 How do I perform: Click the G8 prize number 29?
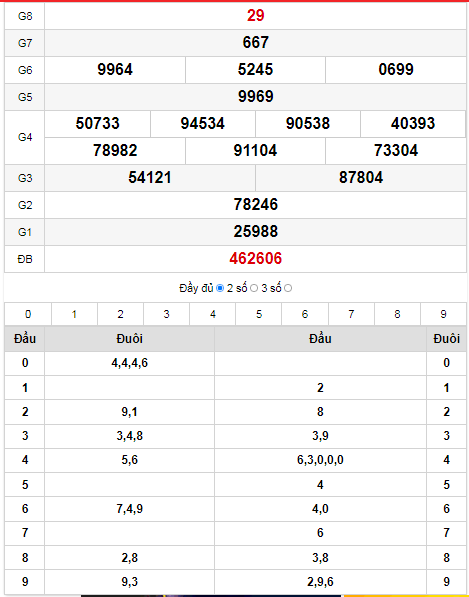255,16
